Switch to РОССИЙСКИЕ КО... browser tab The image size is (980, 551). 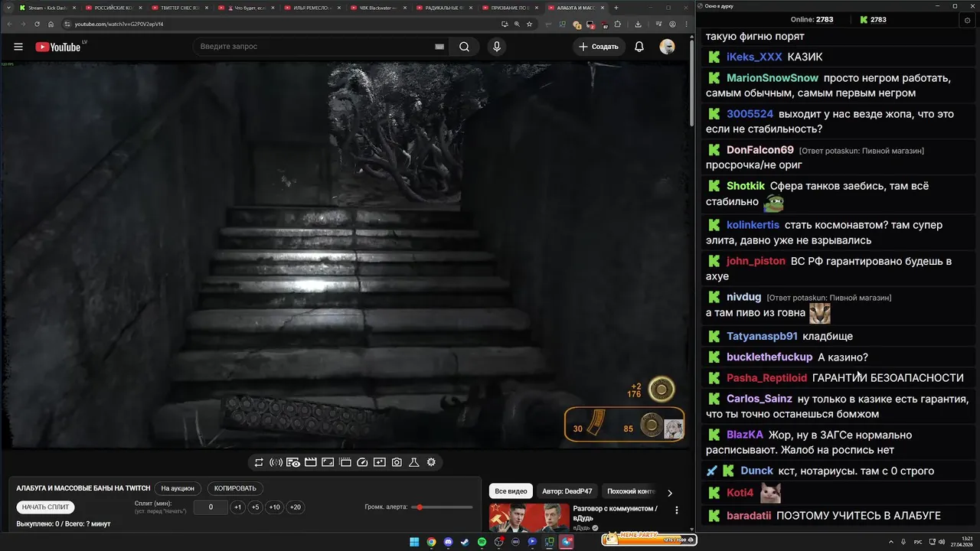click(x=113, y=8)
